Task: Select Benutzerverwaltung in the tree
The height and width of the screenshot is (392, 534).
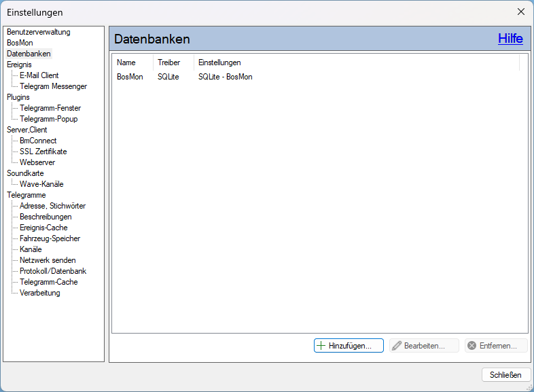Action: click(x=39, y=32)
